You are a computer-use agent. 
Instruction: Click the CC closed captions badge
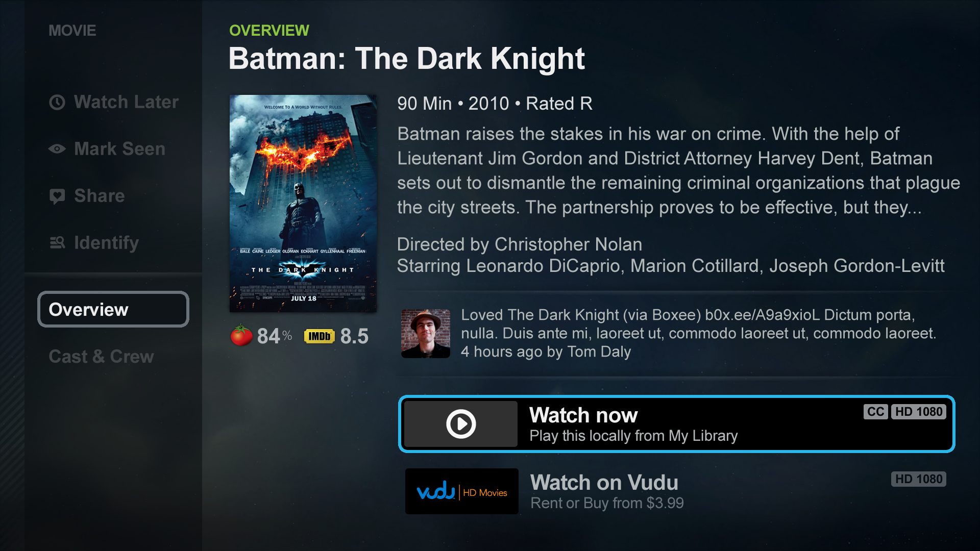point(875,412)
